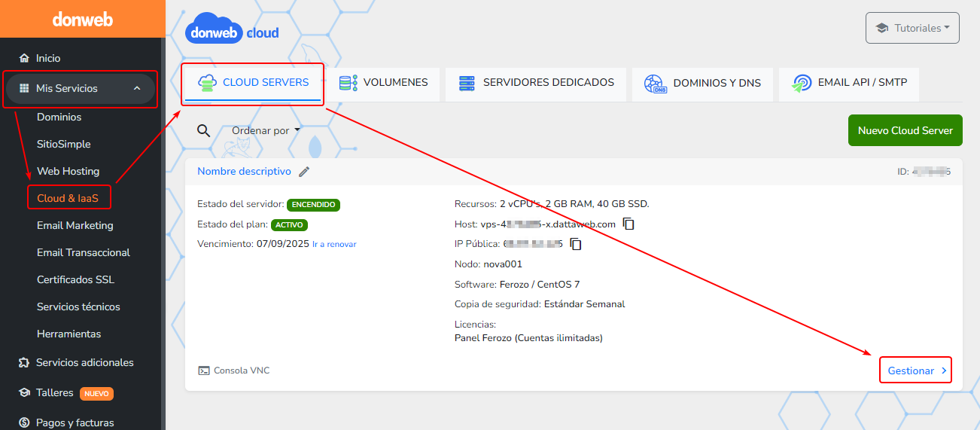Click the Ir a renovar link
Screen dimensions: 980x430
tap(334, 245)
